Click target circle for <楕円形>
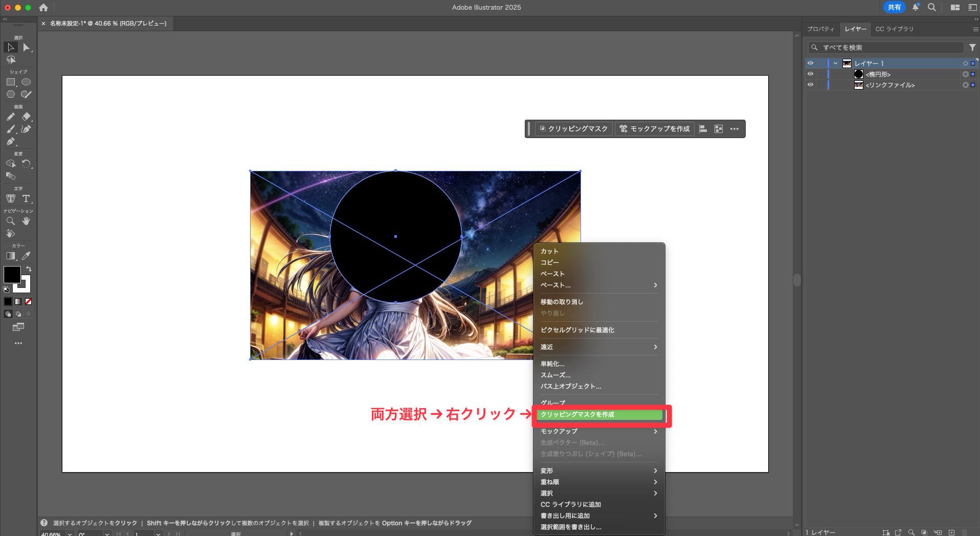Viewport: 980px width, 536px height. tap(965, 74)
